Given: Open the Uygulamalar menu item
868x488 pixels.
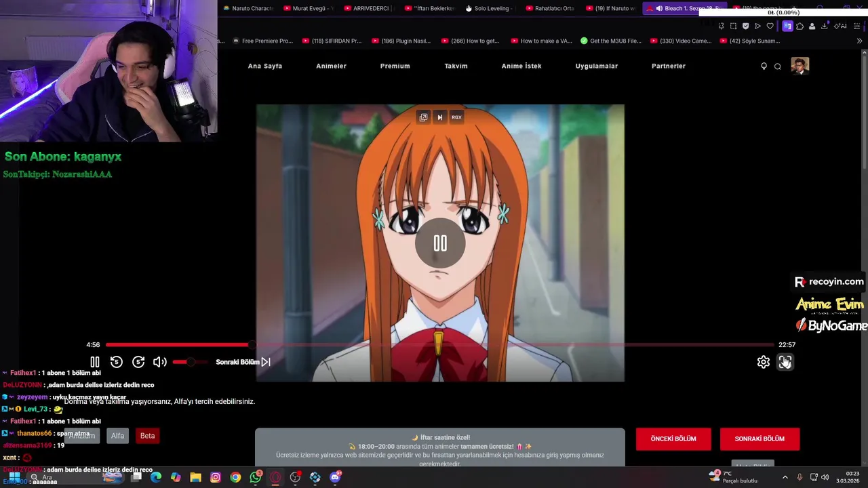Looking at the screenshot, I should (597, 66).
